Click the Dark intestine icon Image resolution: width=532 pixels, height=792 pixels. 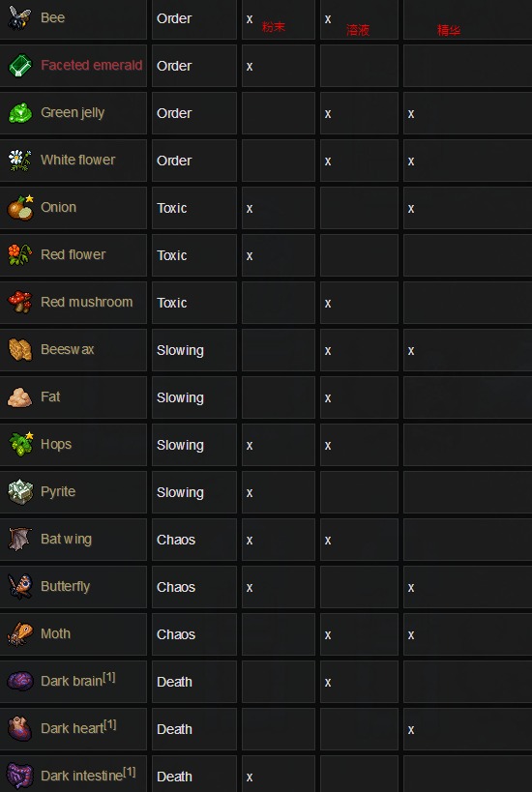point(20,776)
